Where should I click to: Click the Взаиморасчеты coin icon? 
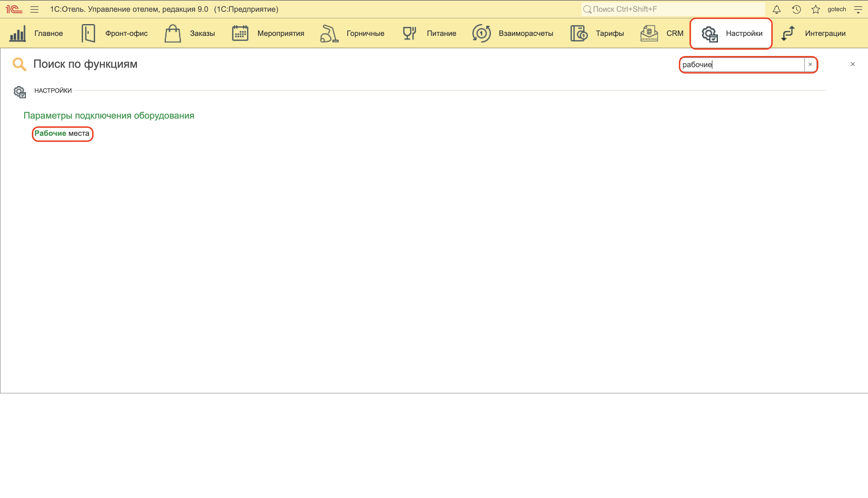tap(481, 34)
